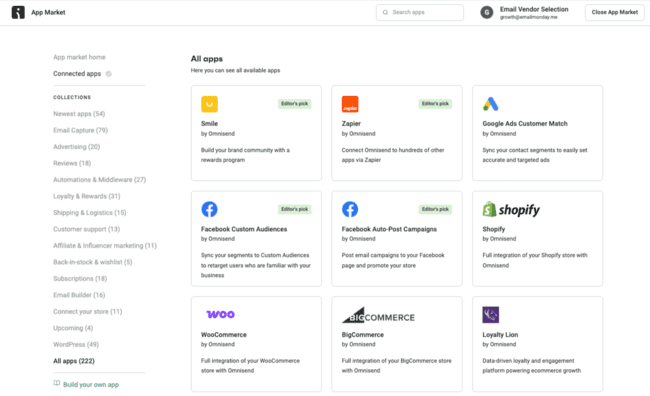Click Editor's pick badge on Facebook Auto-Post Campaigns
The height and width of the screenshot is (396, 650).
[435, 209]
